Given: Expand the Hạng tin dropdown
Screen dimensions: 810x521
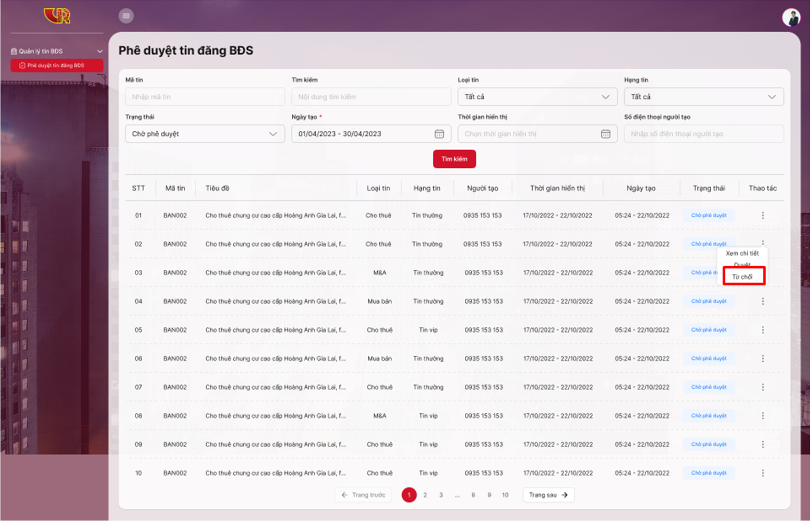Looking at the screenshot, I should point(703,97).
